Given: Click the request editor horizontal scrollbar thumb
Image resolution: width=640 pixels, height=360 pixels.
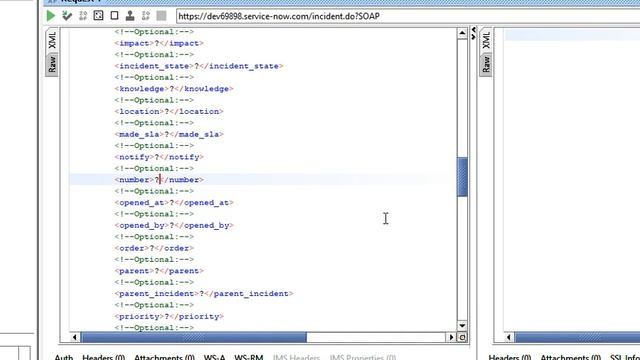Looking at the screenshot, I should click(193, 337).
